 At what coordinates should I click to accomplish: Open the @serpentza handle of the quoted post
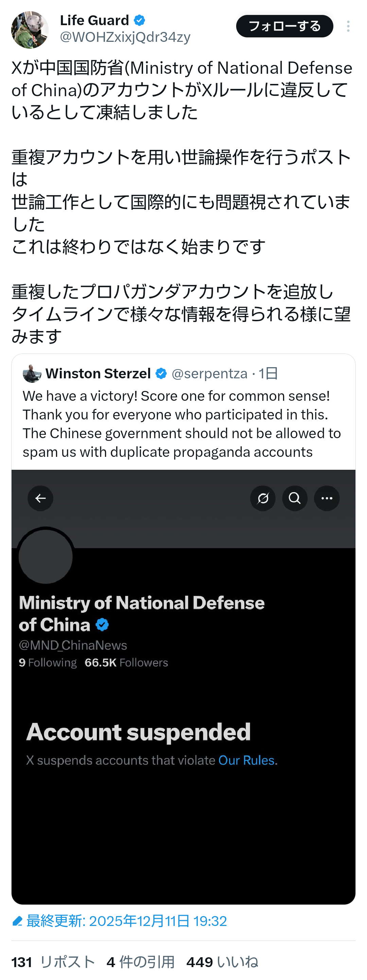[x=210, y=374]
